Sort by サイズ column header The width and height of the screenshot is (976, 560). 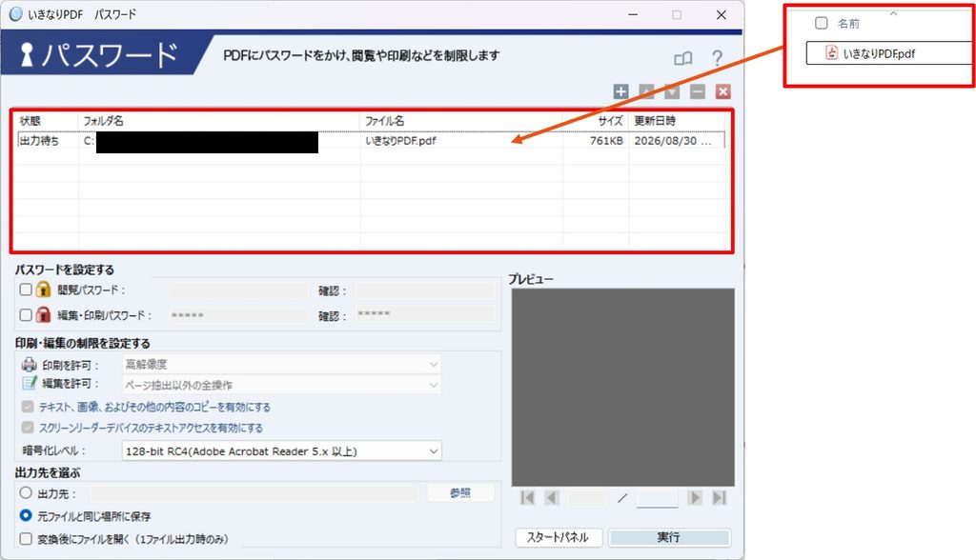(x=596, y=121)
